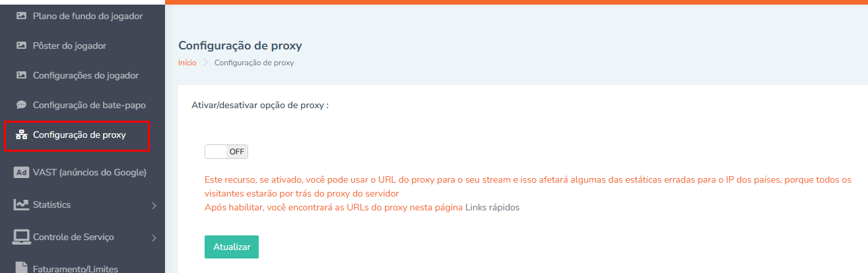Follow the Links rápidos link
Viewport: 868px width, 273px height.
click(x=492, y=207)
